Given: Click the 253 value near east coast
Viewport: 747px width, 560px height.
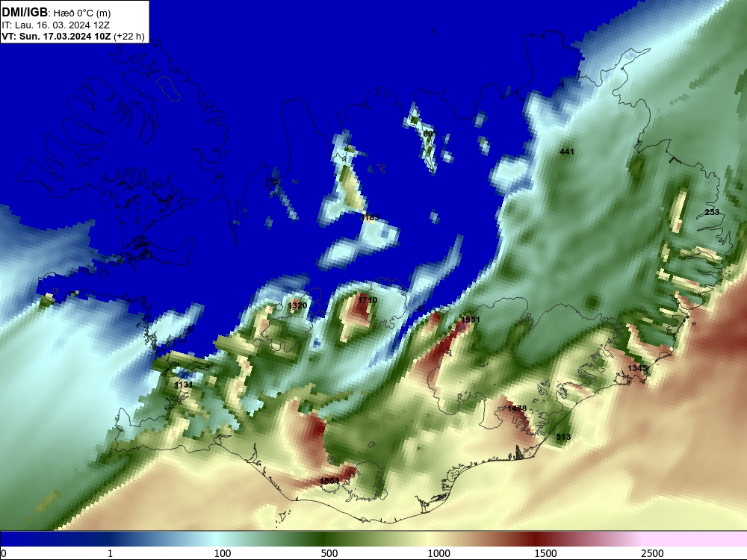Looking at the screenshot, I should [712, 212].
